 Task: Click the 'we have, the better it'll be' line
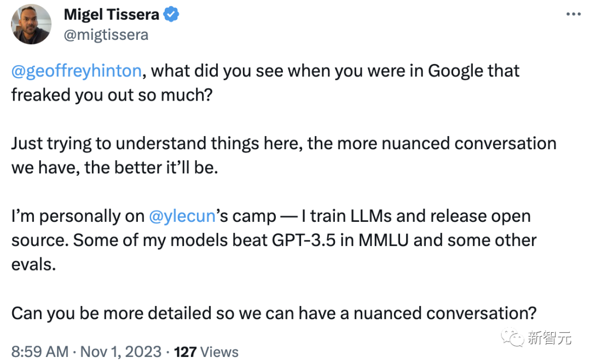[114, 167]
